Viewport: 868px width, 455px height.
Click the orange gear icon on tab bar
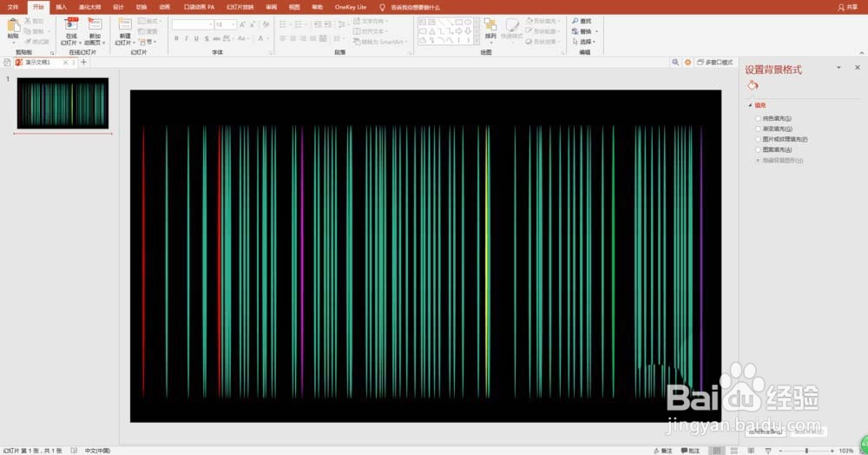[687, 63]
